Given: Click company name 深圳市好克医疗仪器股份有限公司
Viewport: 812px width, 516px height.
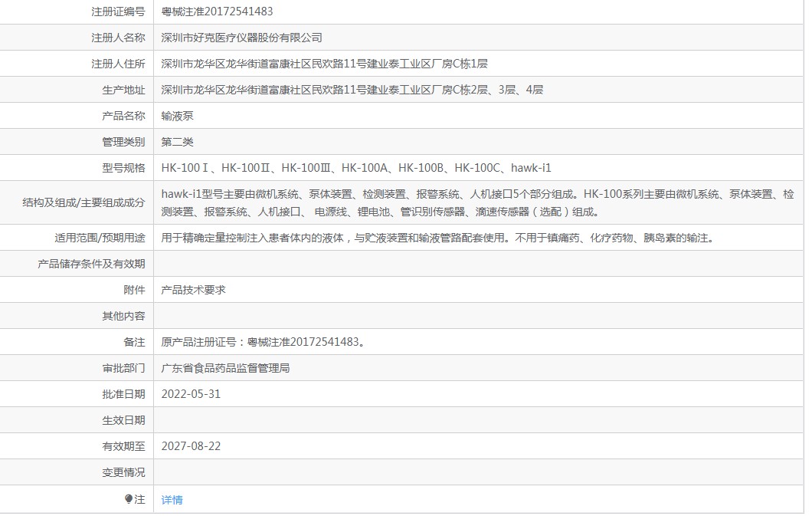Looking at the screenshot, I should 242,38.
